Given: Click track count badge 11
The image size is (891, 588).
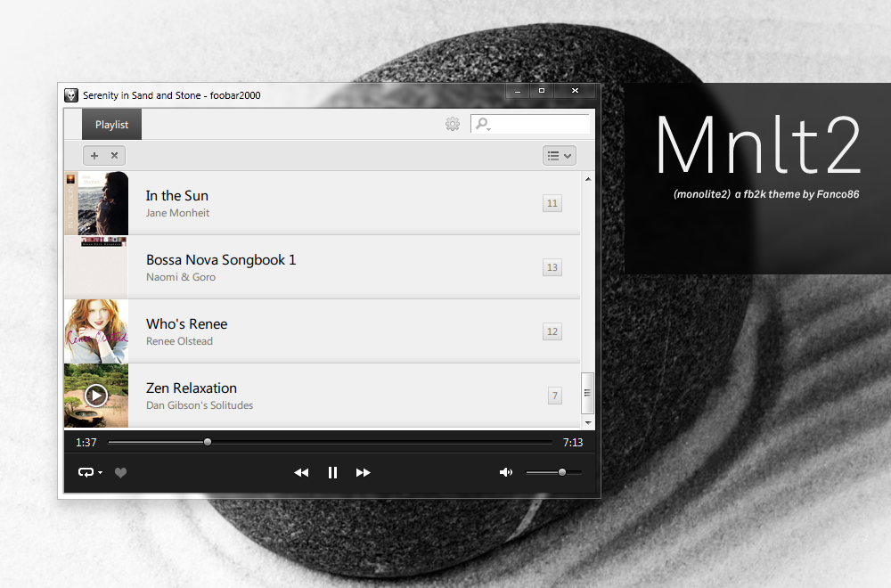Looking at the screenshot, I should 552,203.
